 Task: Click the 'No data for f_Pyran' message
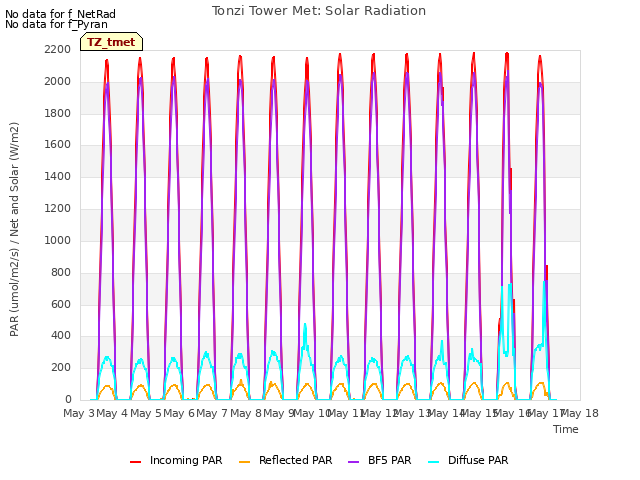tap(56, 24)
